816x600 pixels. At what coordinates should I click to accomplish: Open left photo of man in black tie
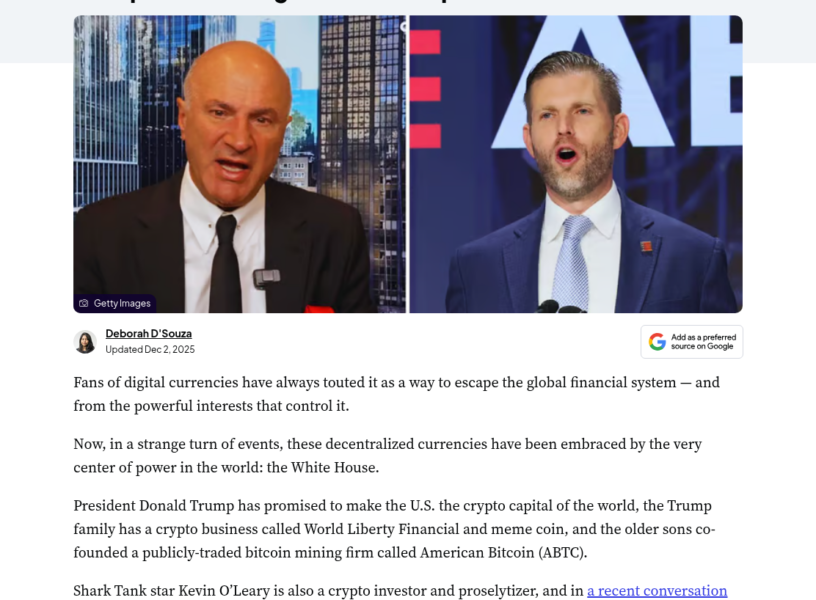point(239,164)
